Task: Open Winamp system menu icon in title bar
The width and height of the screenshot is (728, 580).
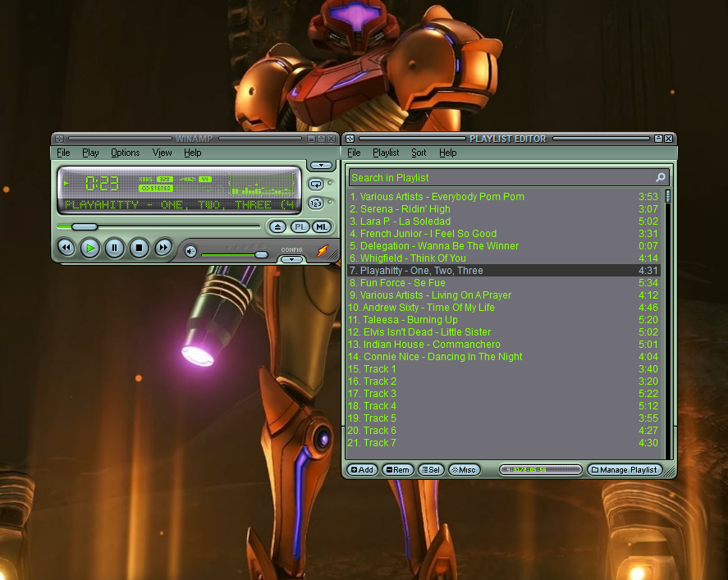Action: click(59, 139)
